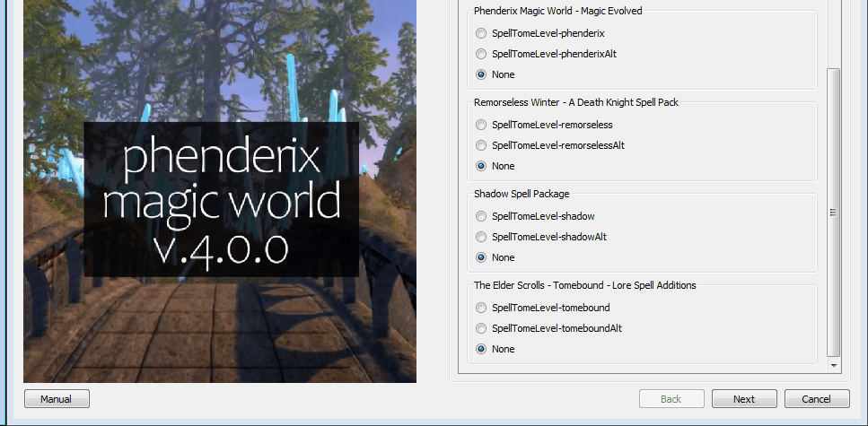This screenshot has width=868, height=426.
Task: Click the Tomebound Lore Spell Additions heading
Action: 585,285
